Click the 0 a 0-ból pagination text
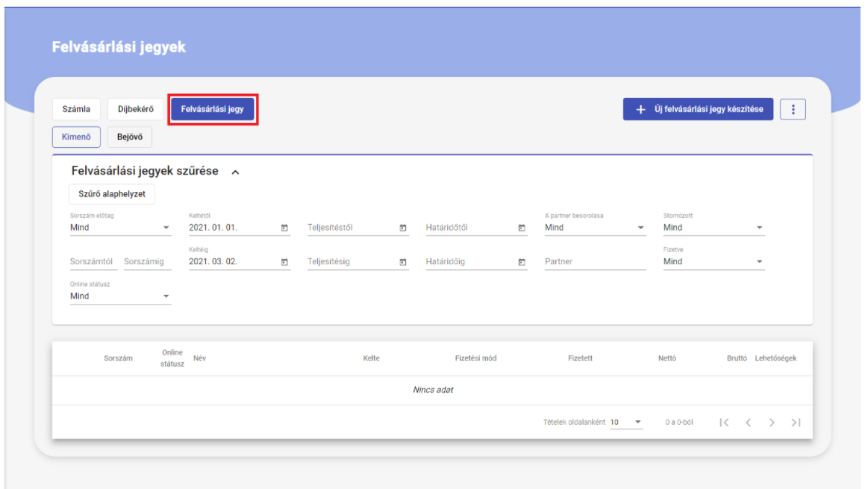Viewport: 868px width, 489px height. click(679, 422)
